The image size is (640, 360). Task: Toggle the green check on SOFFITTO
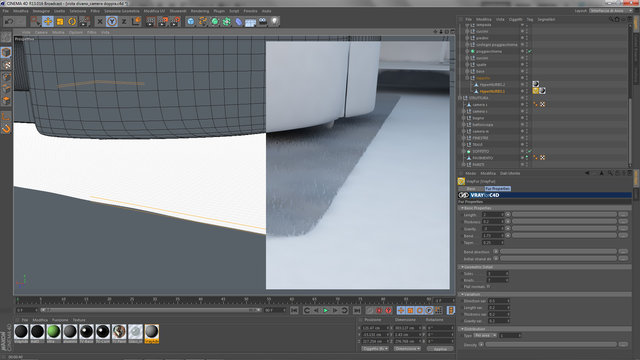point(529,151)
